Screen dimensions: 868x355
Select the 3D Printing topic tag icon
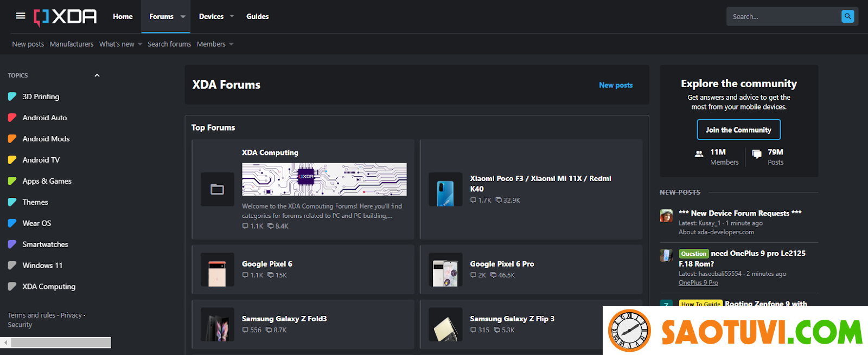pos(12,96)
